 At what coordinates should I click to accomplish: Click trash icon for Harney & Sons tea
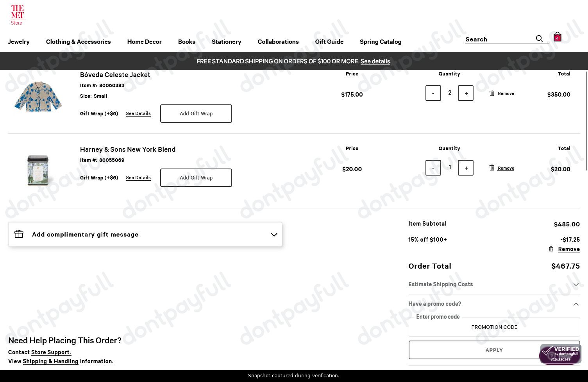(x=492, y=168)
